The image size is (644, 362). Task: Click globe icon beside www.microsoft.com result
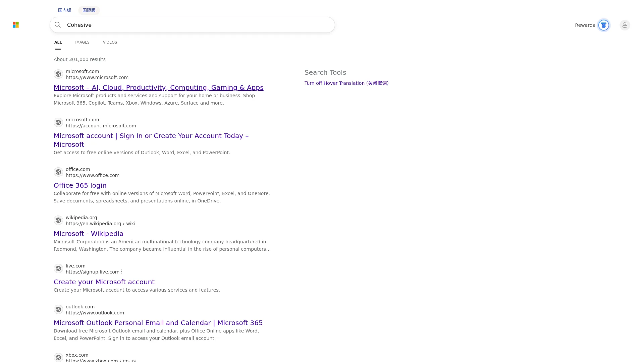click(58, 74)
